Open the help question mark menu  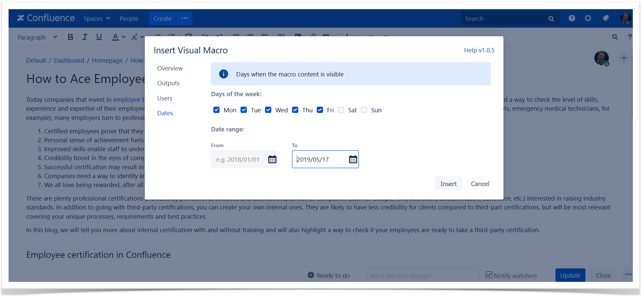tap(572, 18)
